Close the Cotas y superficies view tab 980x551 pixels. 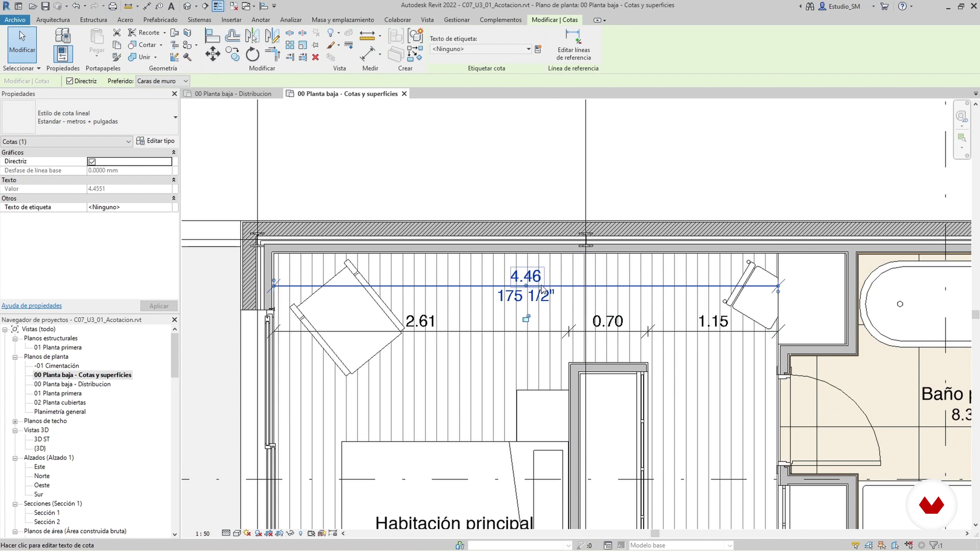405,94
